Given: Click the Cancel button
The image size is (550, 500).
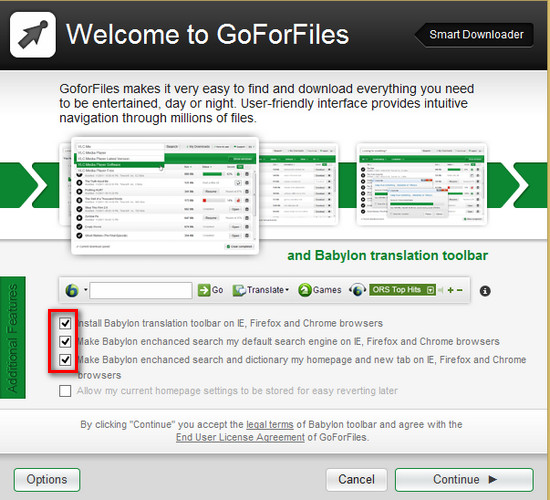Looking at the screenshot, I should click(356, 480).
